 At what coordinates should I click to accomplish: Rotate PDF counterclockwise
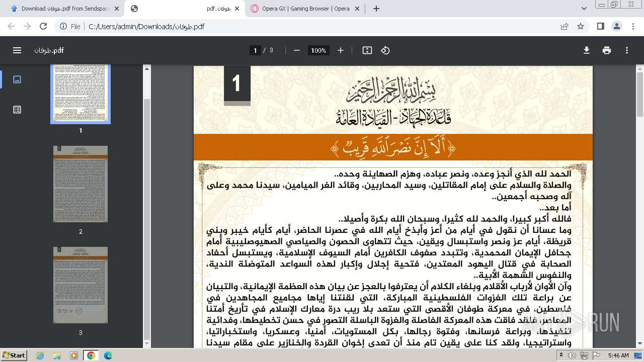point(385,50)
